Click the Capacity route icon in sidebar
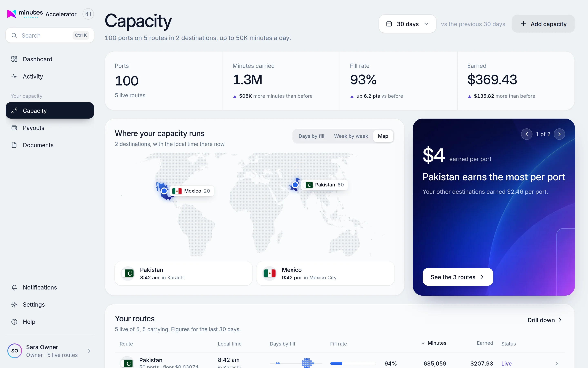The image size is (588, 368). (14, 110)
